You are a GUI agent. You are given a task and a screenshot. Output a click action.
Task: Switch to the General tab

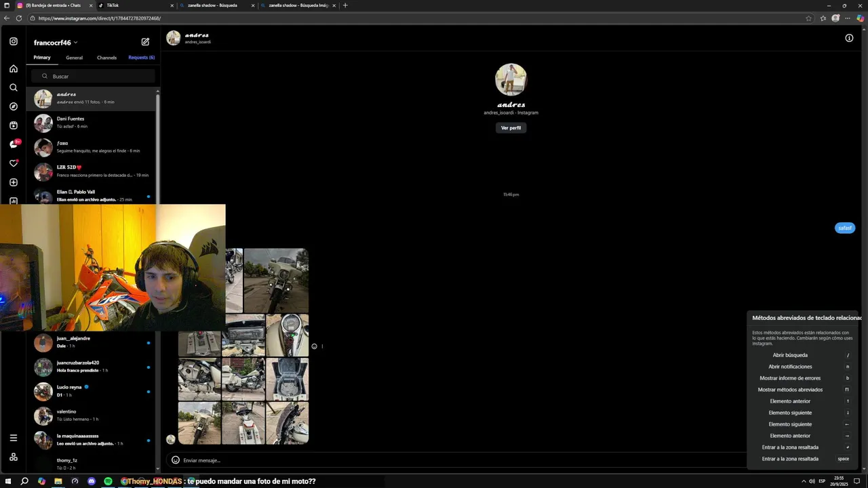[x=74, y=58]
